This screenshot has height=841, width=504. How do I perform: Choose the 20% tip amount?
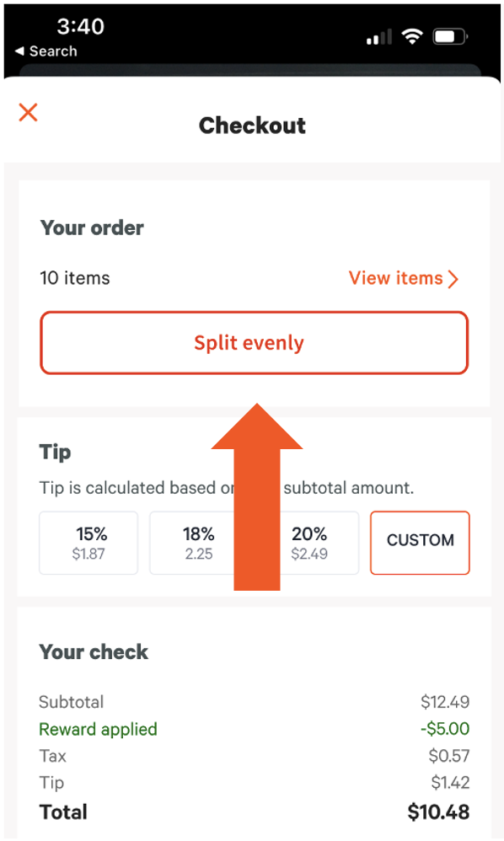309,543
